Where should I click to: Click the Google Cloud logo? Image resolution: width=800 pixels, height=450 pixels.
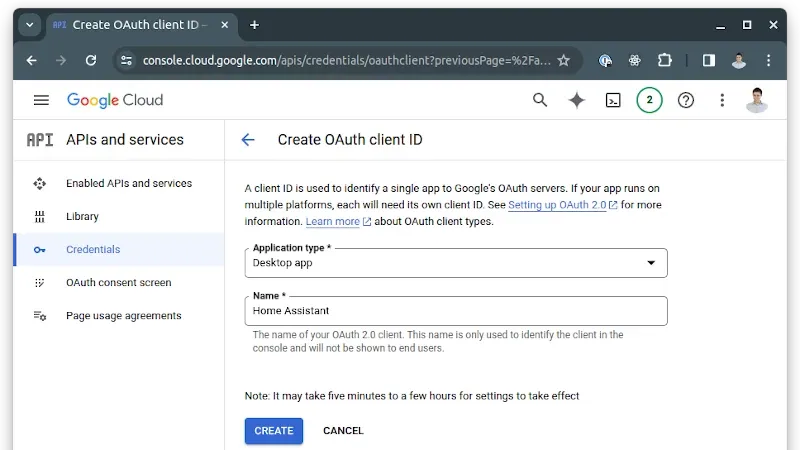[x=115, y=100]
